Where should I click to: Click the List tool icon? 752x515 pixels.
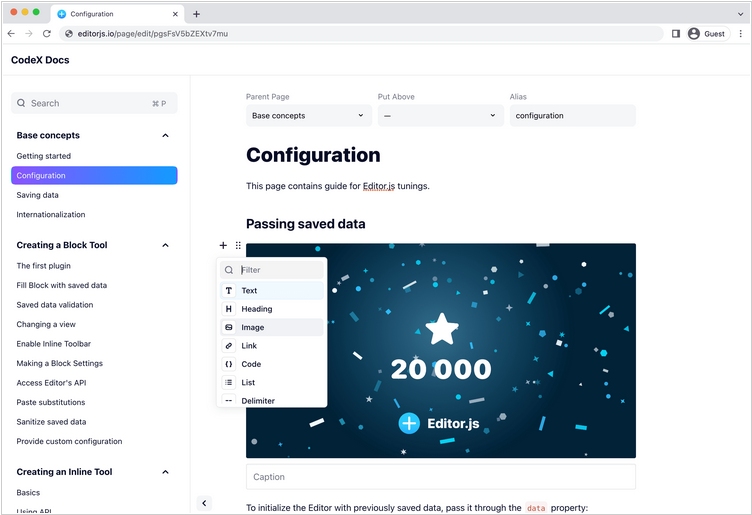[x=229, y=382]
